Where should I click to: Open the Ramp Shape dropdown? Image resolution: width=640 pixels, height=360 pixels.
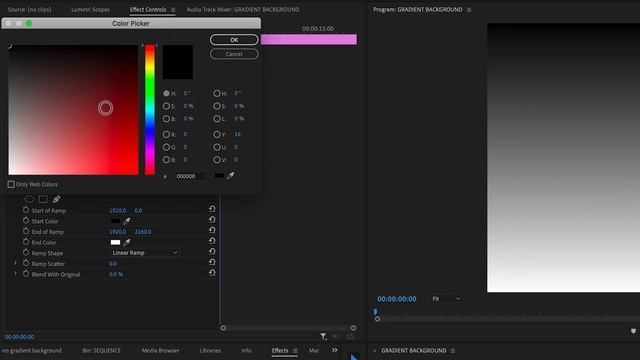(x=145, y=253)
